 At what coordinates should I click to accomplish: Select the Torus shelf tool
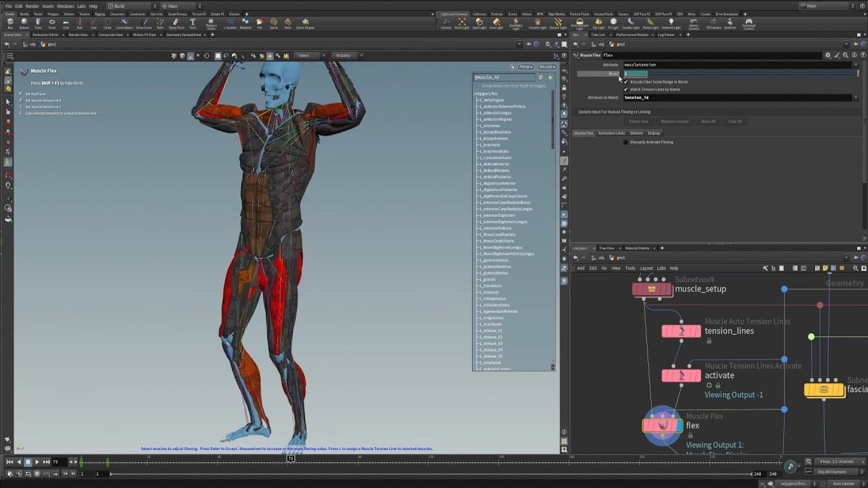pos(52,23)
